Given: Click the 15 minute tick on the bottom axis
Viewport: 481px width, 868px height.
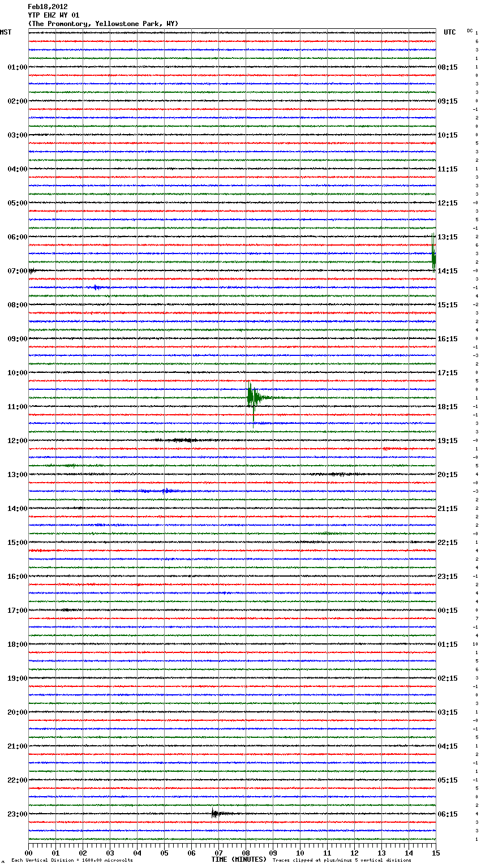Looking at the screenshot, I should 435,853.
